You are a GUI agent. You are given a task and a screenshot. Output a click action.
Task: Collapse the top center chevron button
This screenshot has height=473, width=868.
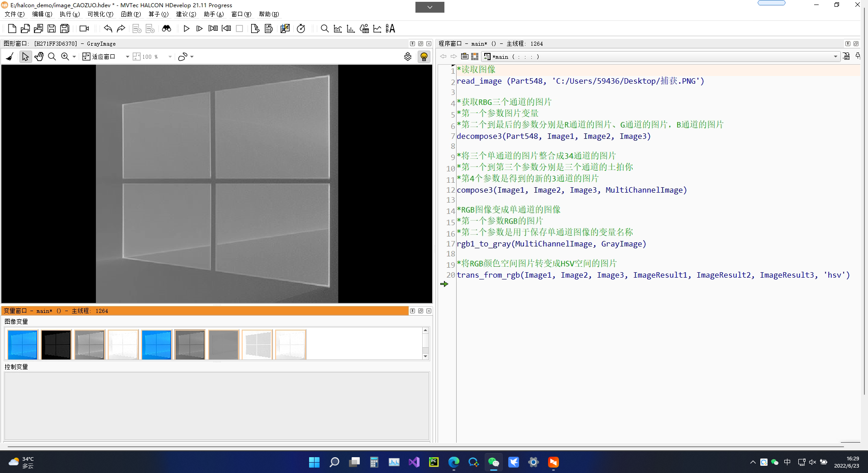429,7
